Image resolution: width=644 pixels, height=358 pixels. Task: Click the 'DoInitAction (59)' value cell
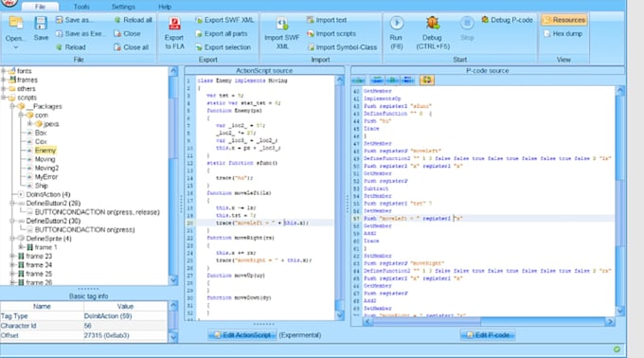tap(126, 316)
